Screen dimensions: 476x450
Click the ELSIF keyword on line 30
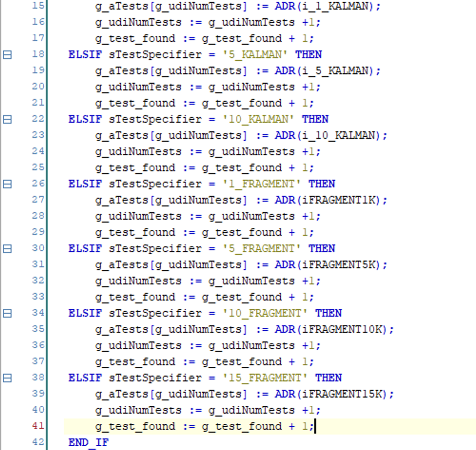tap(85, 248)
